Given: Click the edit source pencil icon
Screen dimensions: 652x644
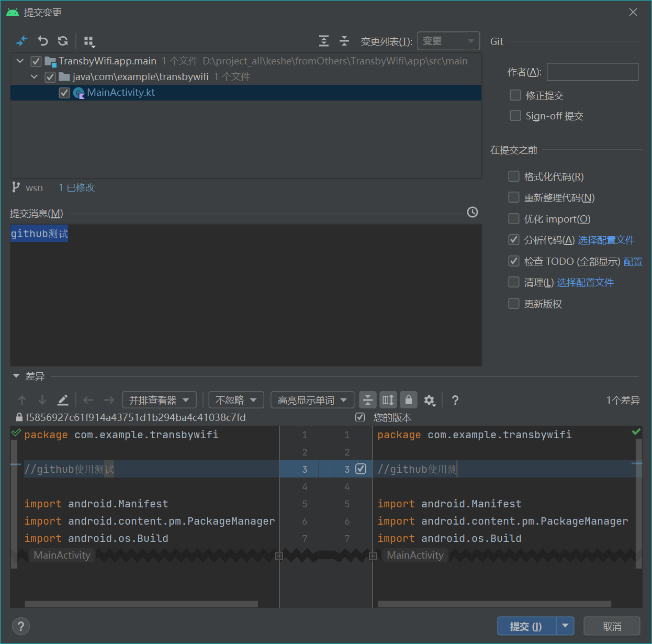Looking at the screenshot, I should [63, 401].
